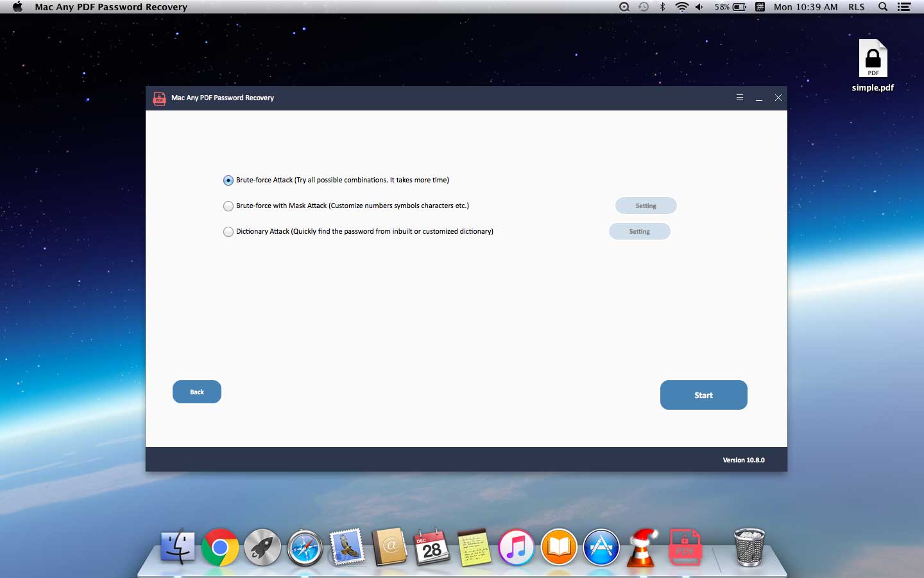Start the password recovery

coord(703,395)
